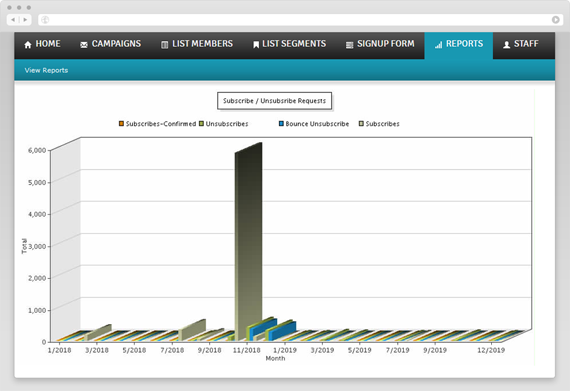Click the blue bar near 1/2019
The width and height of the screenshot is (570, 391).
[x=283, y=330]
